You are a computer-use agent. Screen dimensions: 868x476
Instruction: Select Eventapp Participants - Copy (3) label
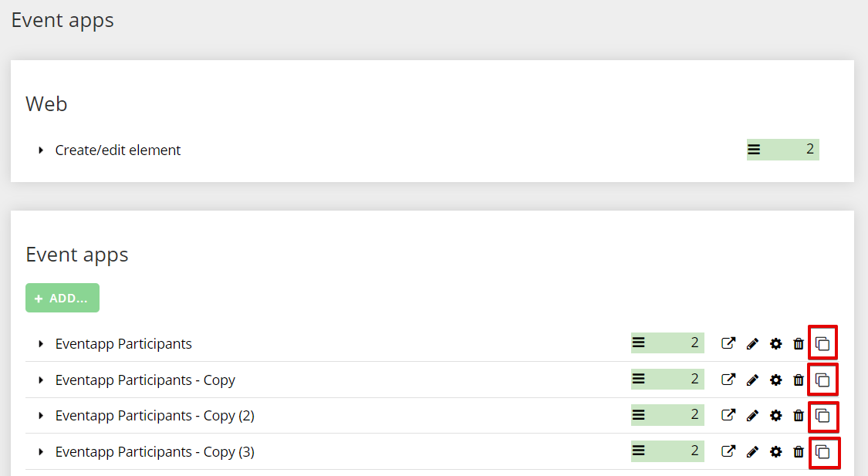click(x=155, y=452)
